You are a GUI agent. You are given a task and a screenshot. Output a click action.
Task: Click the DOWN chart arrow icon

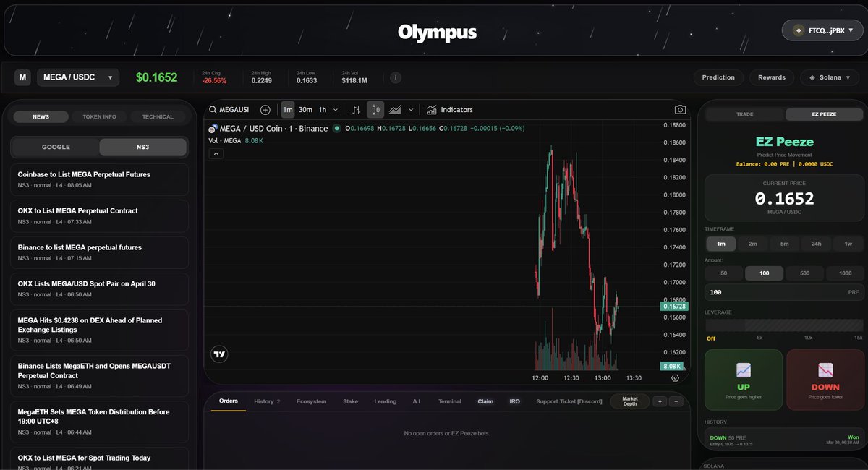pyautogui.click(x=825, y=370)
